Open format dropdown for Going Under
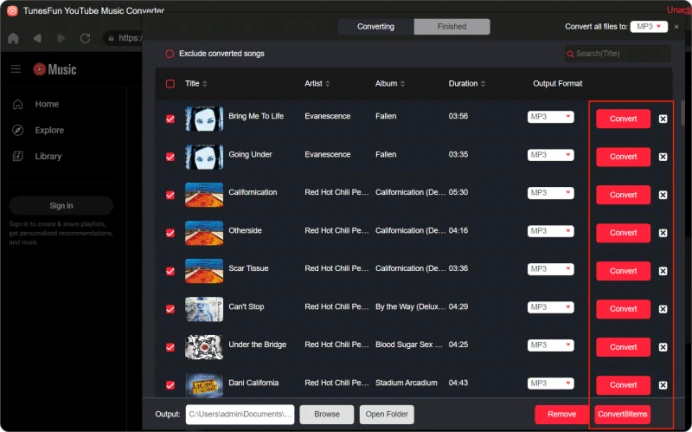This screenshot has width=692, height=432. tap(550, 155)
